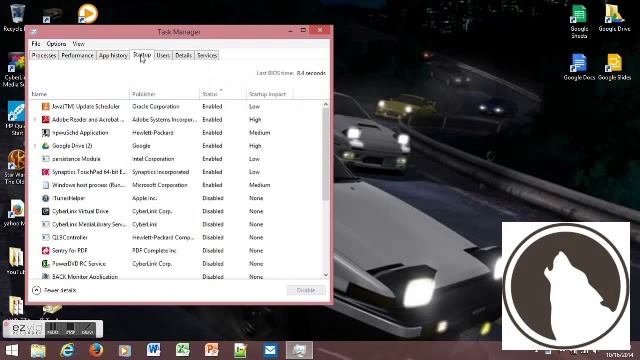640x360 pixels.
Task: Click the PDF Complete Inc publisher cell
Action: coord(154,250)
